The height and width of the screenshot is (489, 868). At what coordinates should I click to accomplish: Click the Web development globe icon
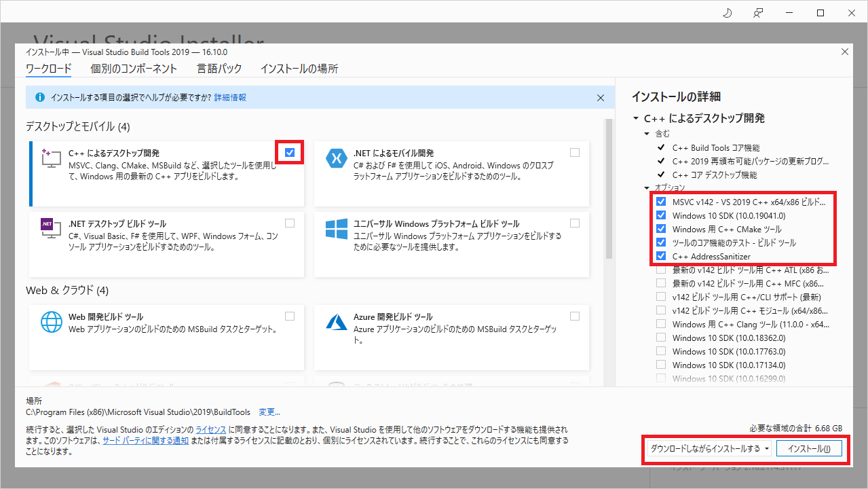pyautogui.click(x=52, y=321)
